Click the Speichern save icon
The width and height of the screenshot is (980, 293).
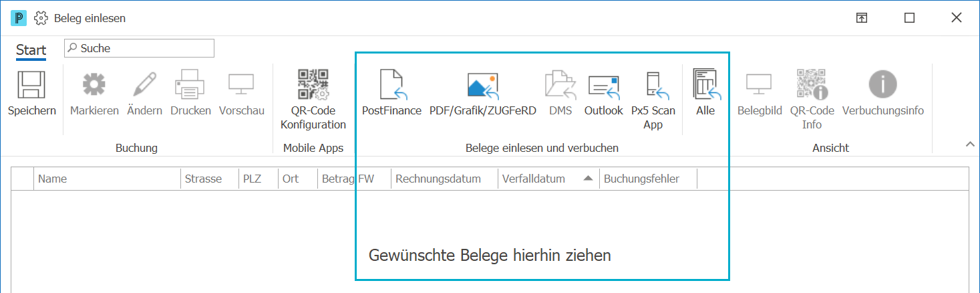(x=31, y=85)
